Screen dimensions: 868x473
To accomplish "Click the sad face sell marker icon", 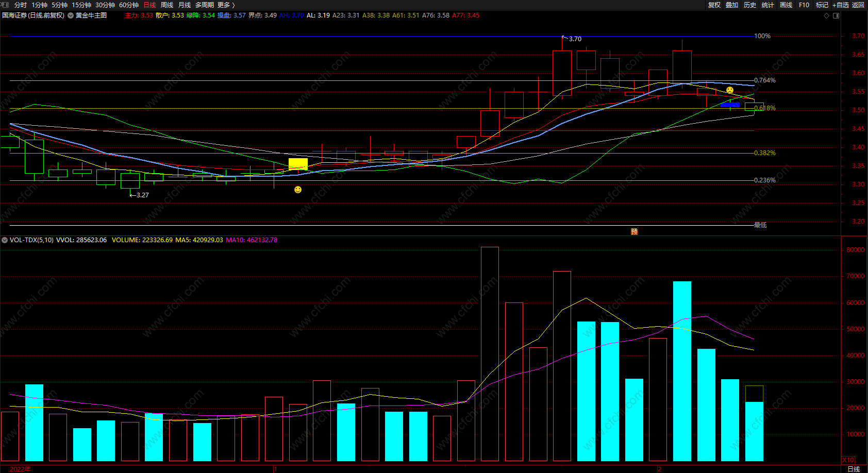I will click(x=730, y=90).
